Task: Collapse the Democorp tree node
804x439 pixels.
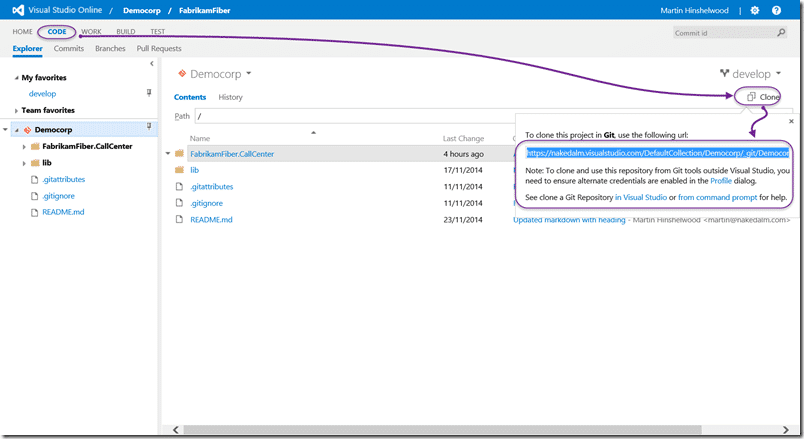Action: (16, 130)
